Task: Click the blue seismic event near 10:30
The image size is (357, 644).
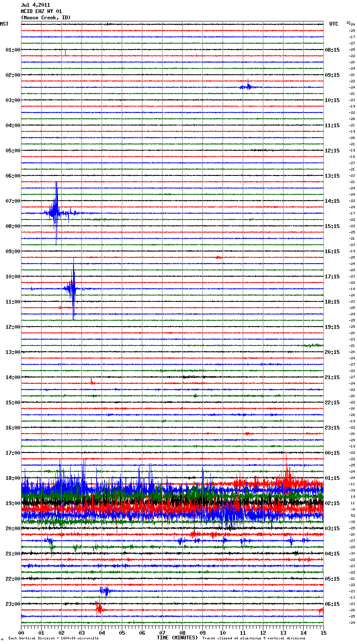Action: tap(73, 288)
